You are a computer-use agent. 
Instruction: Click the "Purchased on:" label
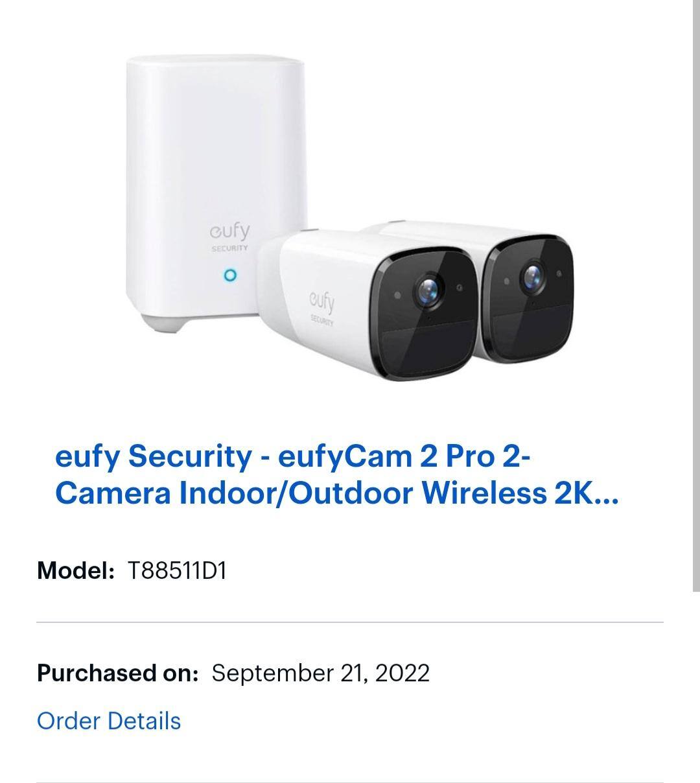117,673
